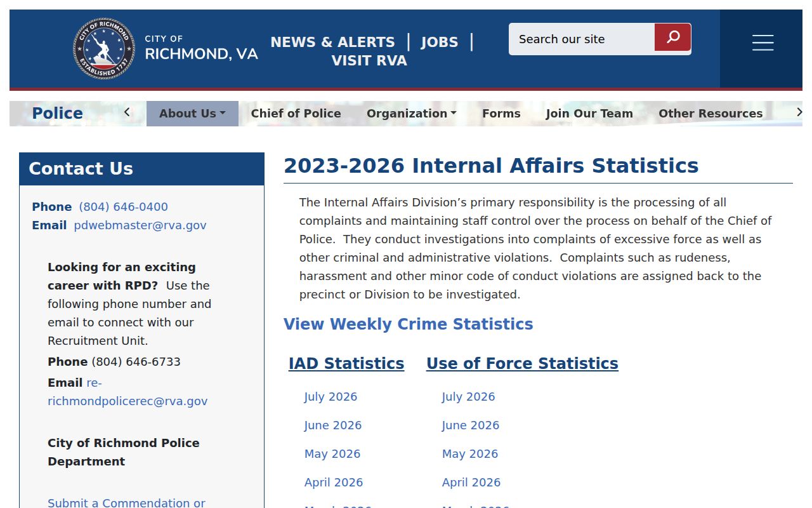Image resolution: width=812 pixels, height=508 pixels.
Task: Select Join Our Team menu item
Action: (x=589, y=114)
